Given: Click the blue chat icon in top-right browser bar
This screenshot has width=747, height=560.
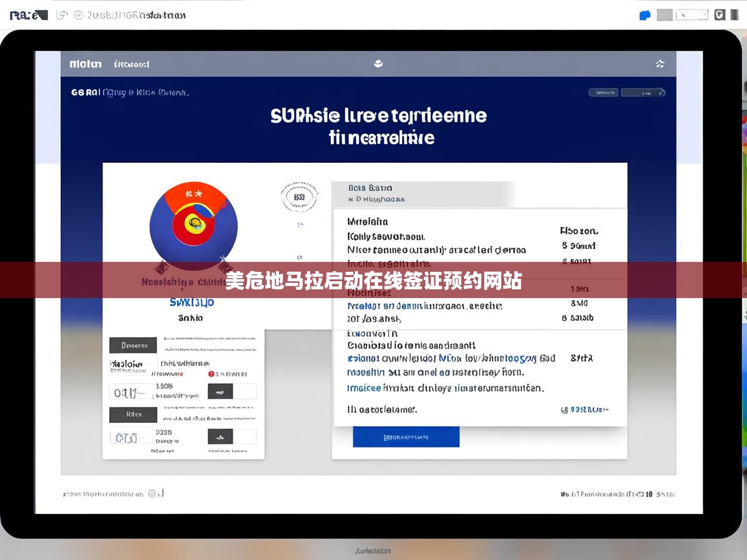Looking at the screenshot, I should pos(645,15).
